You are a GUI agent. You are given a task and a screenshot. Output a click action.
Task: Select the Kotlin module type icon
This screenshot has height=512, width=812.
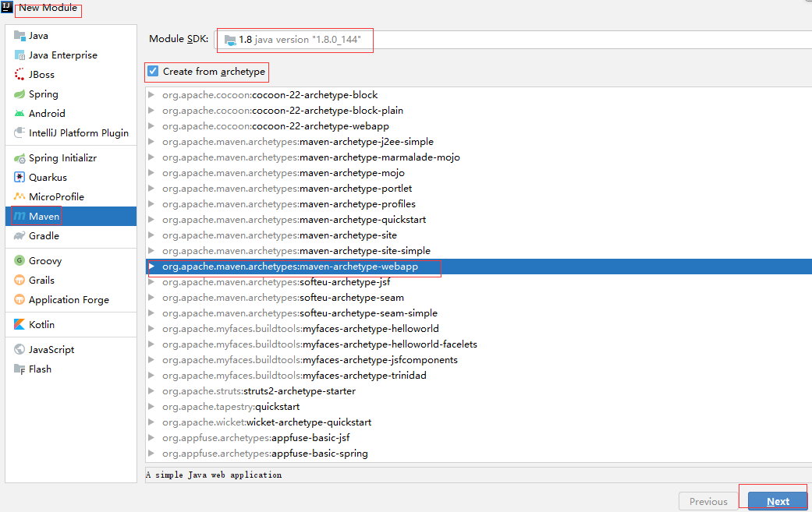pos(17,324)
